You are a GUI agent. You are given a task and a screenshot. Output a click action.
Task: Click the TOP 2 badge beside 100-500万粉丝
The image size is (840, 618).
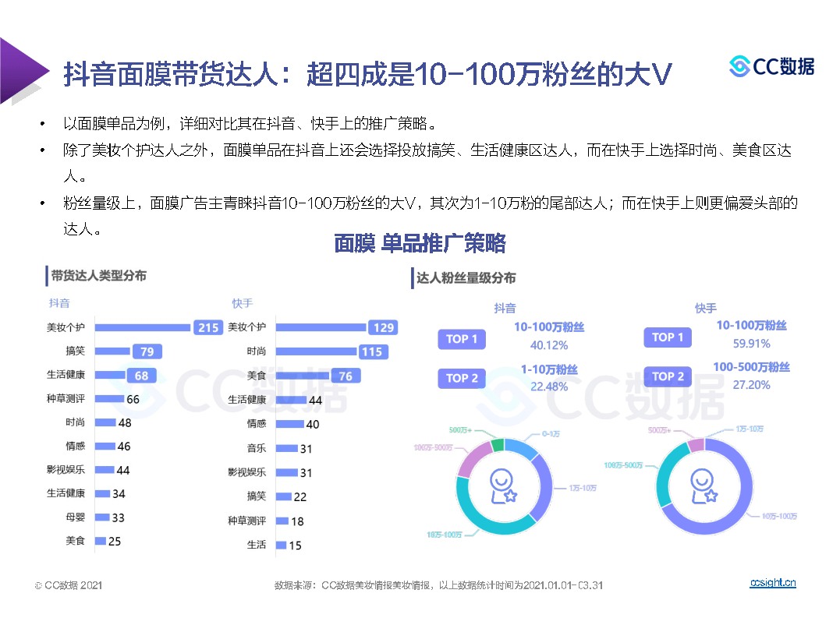coord(668,376)
